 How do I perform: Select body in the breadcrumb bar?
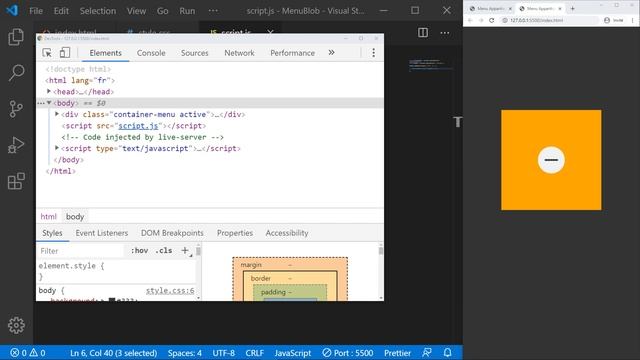tap(75, 217)
